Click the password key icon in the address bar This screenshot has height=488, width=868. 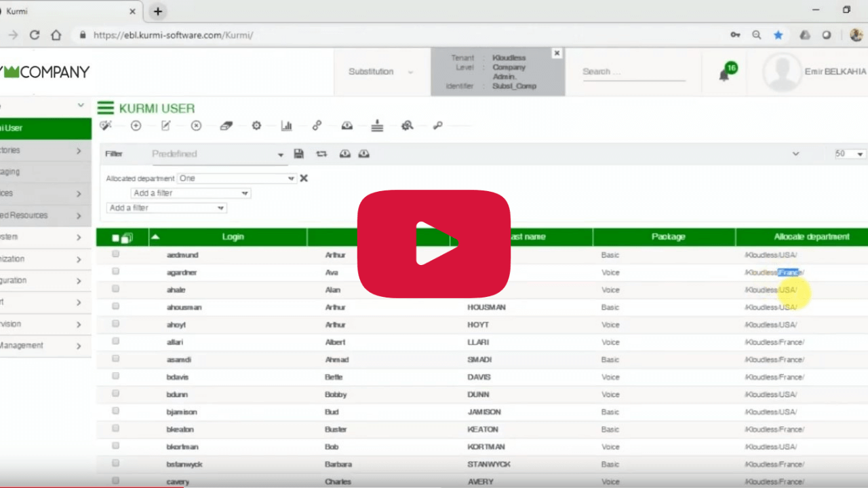(x=735, y=35)
